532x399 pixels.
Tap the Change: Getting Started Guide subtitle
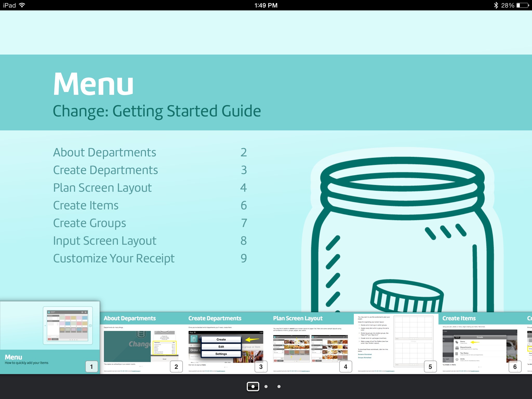(x=157, y=111)
